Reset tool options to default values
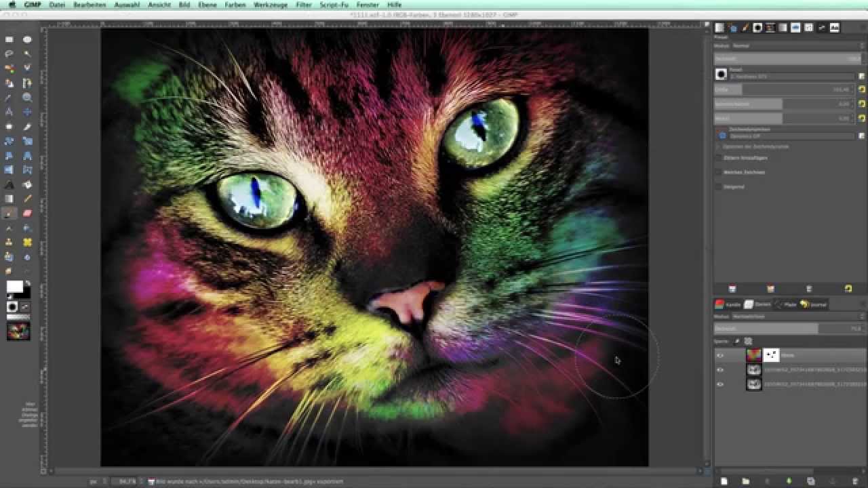The image size is (868, 488). click(848, 289)
